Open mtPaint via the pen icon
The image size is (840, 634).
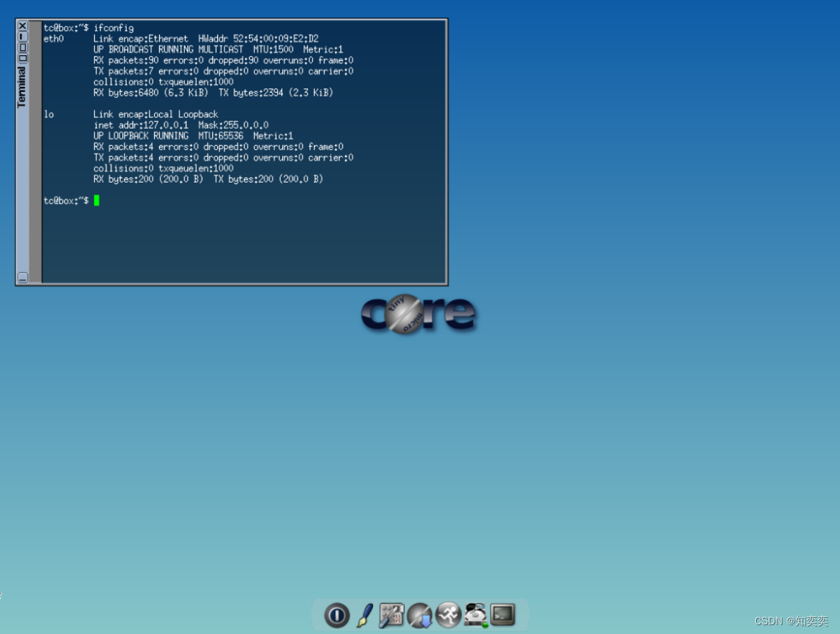[364, 616]
